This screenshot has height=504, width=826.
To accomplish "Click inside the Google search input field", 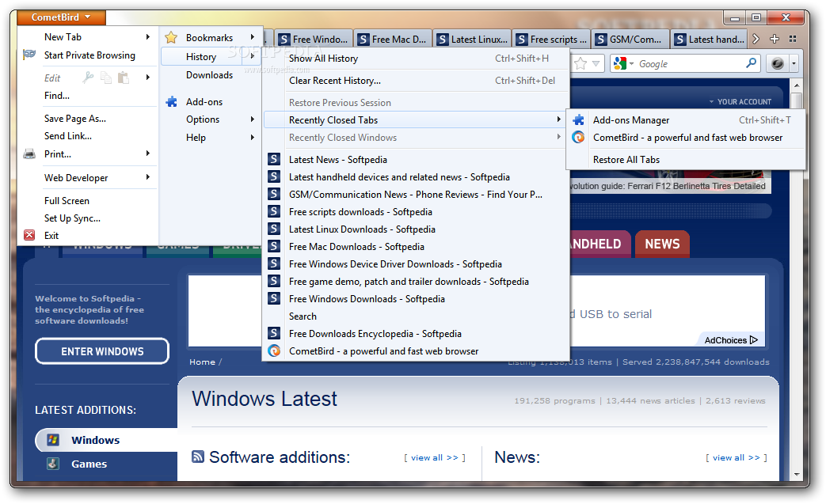I will pyautogui.click(x=689, y=63).
